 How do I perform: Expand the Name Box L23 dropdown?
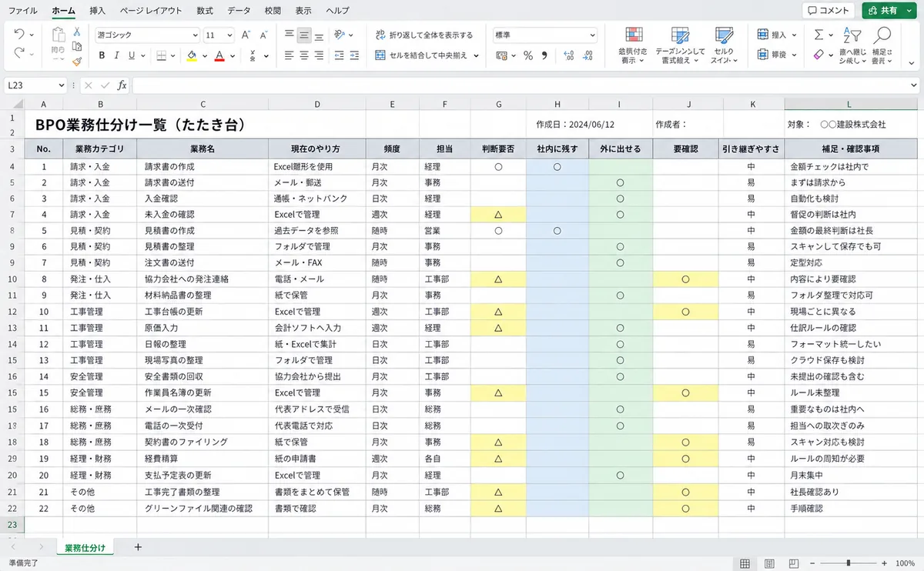click(62, 85)
